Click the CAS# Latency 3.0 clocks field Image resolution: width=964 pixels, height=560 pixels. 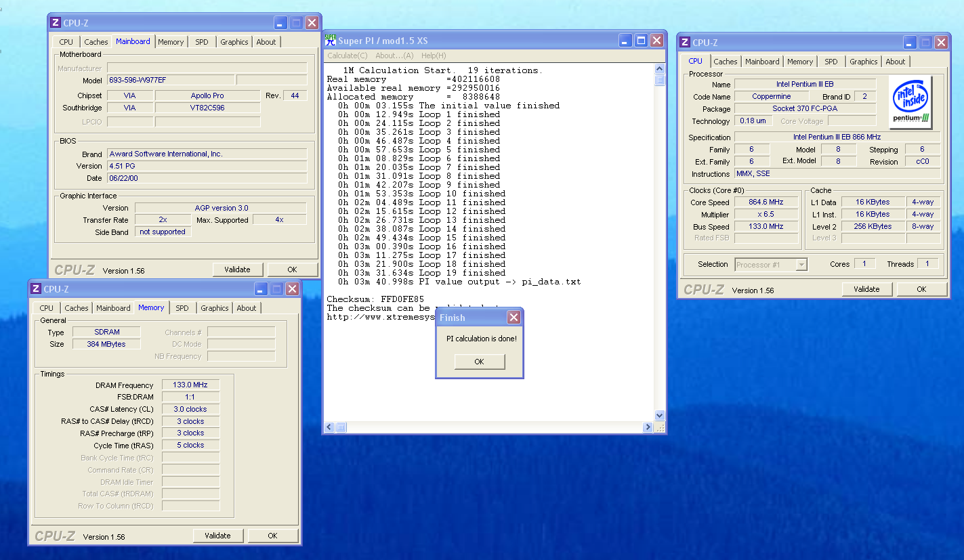pyautogui.click(x=190, y=409)
